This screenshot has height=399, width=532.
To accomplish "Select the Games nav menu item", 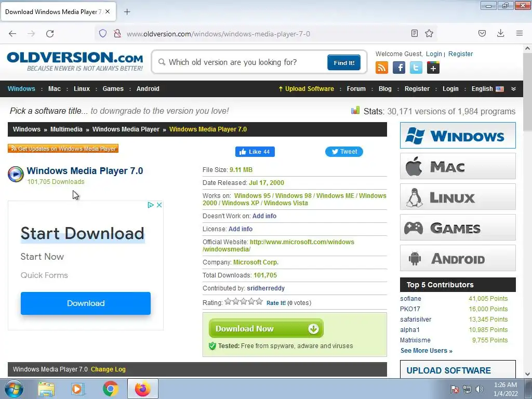I will 113,89.
